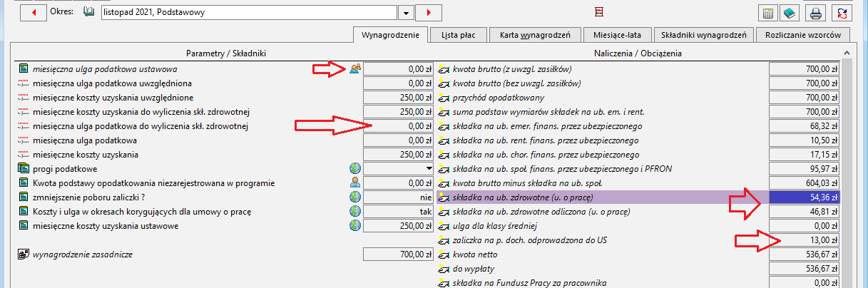Switch to the Lista płac tab
The image size is (868, 288).
[459, 35]
